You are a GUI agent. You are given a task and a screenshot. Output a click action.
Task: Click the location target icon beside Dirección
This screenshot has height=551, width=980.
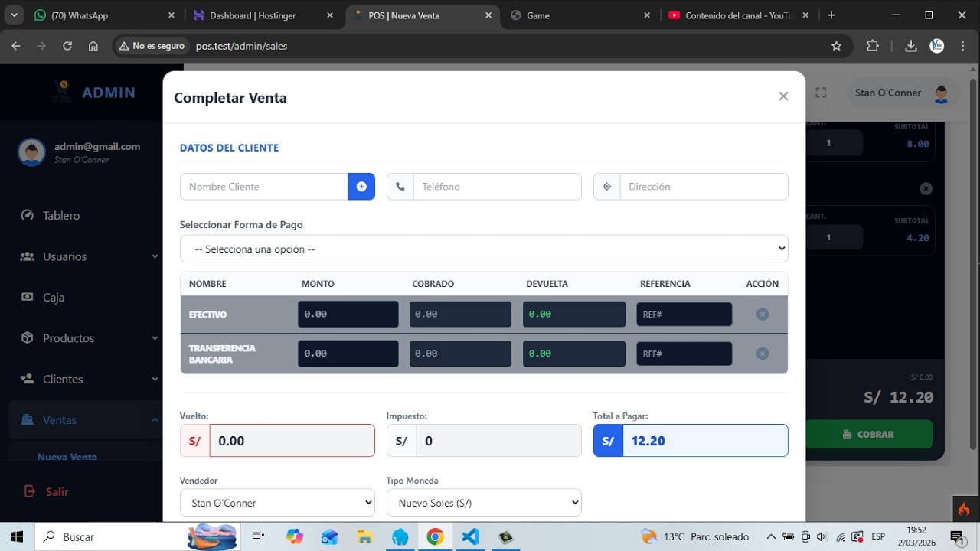[606, 187]
